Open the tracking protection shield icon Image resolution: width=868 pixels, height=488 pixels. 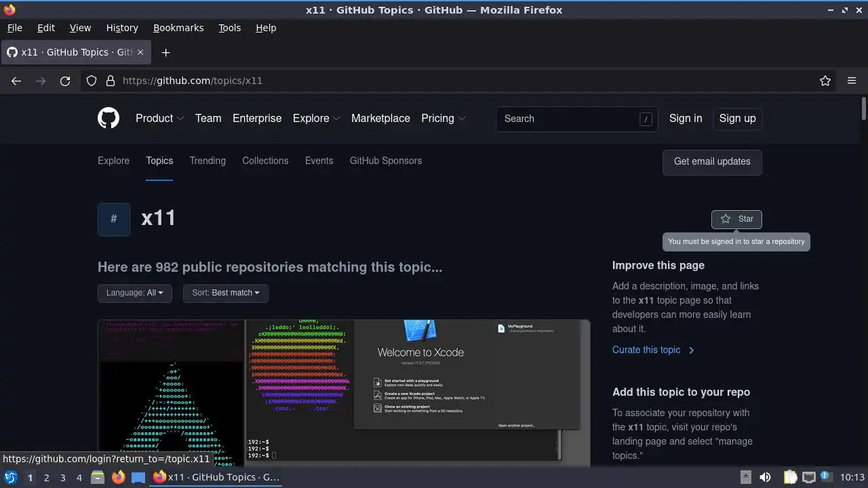(x=92, y=81)
